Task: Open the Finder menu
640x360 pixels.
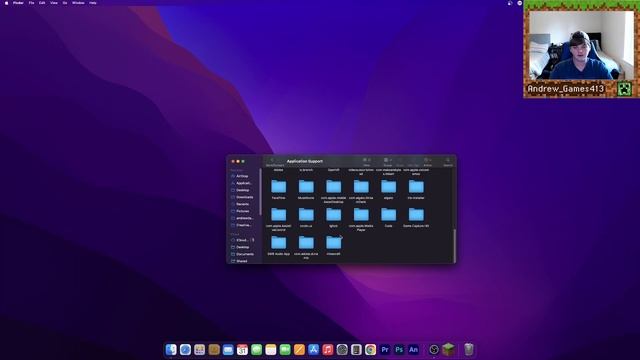Action: click(18, 3)
